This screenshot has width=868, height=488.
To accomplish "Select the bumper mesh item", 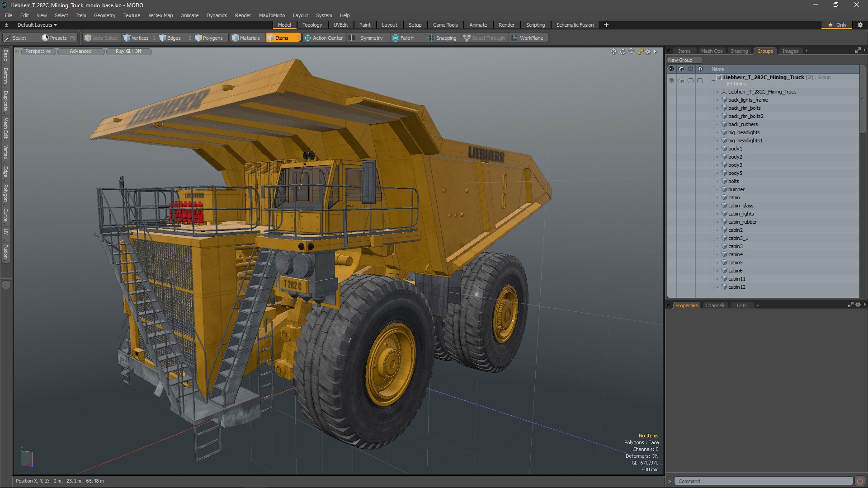I will (x=736, y=189).
